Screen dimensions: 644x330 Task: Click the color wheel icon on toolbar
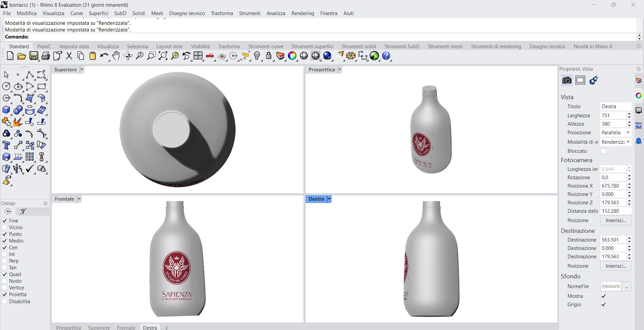292,56
